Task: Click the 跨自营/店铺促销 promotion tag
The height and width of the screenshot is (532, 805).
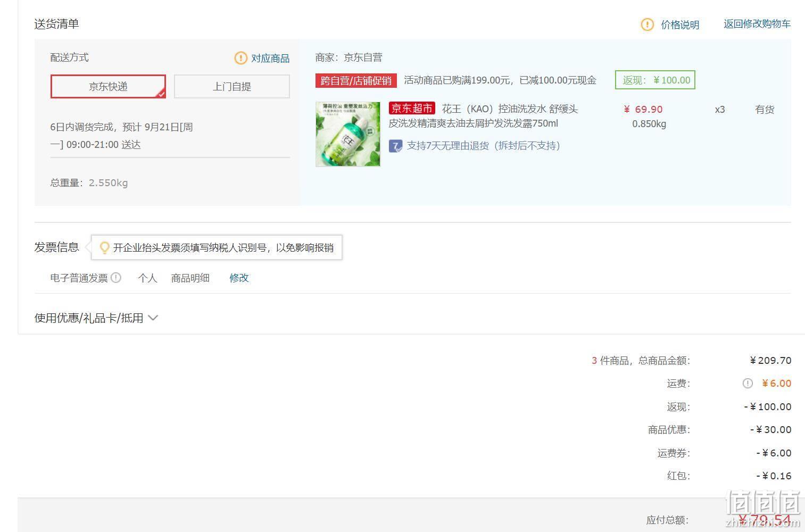Action: pos(356,80)
